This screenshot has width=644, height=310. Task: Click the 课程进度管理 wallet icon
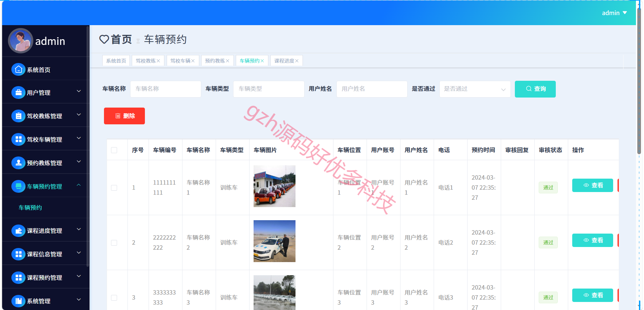(18, 231)
